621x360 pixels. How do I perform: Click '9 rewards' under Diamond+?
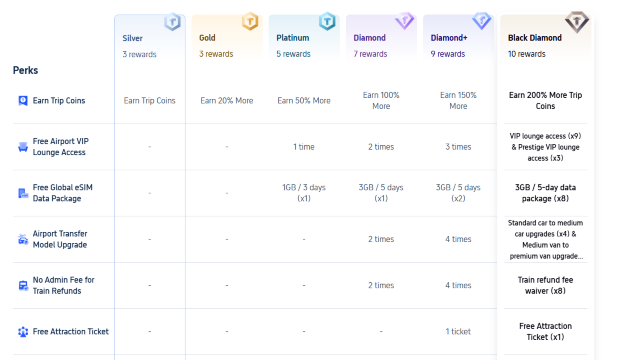448,54
